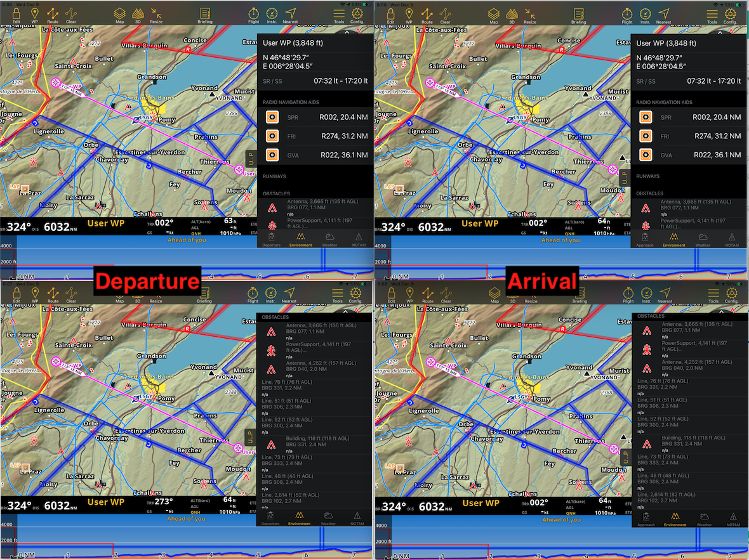The width and height of the screenshot is (749, 560).
Task: Tap Nearest icon in top-right screenshot
Action: point(664,13)
